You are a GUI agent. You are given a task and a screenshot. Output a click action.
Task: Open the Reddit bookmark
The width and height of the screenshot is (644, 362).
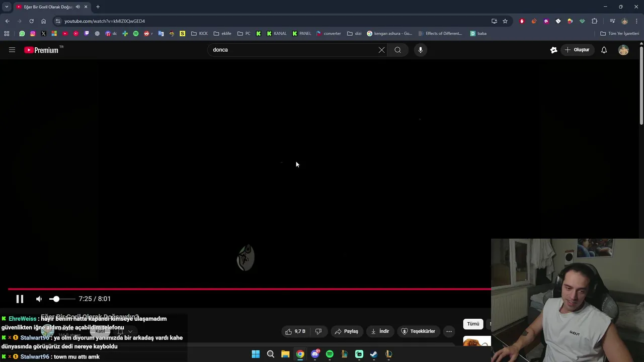pos(147,34)
